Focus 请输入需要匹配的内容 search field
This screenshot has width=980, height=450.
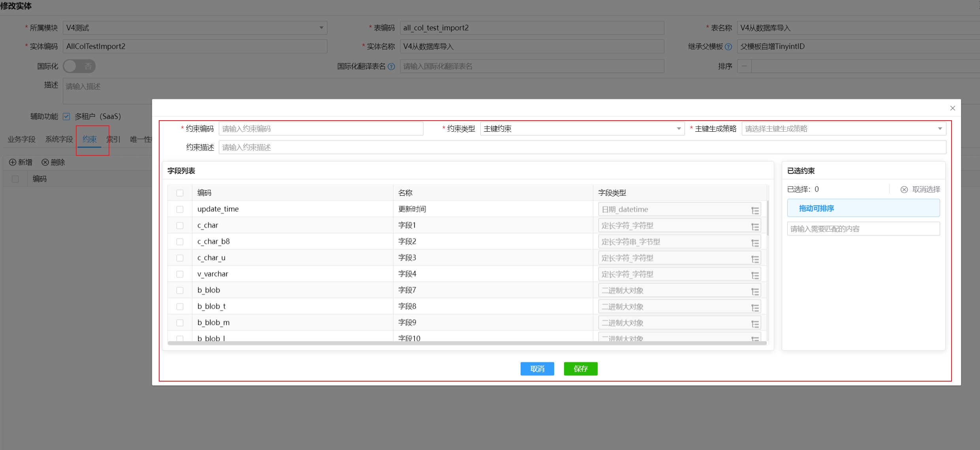(x=863, y=229)
